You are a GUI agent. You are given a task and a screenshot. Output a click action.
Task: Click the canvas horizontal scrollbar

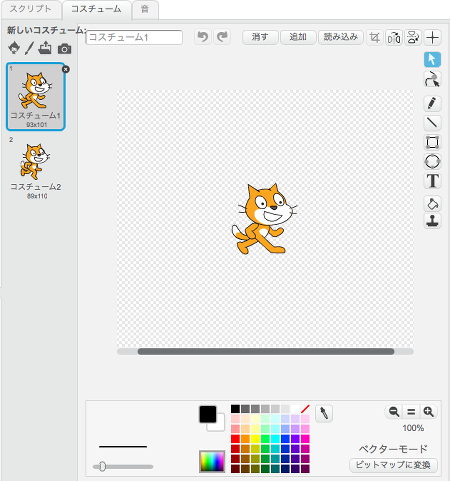(266, 352)
